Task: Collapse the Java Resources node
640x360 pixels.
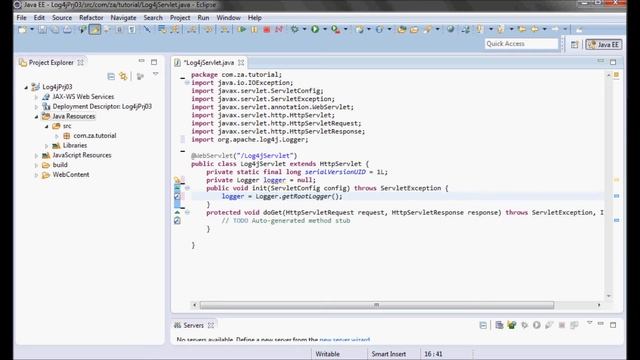Action: point(36,116)
